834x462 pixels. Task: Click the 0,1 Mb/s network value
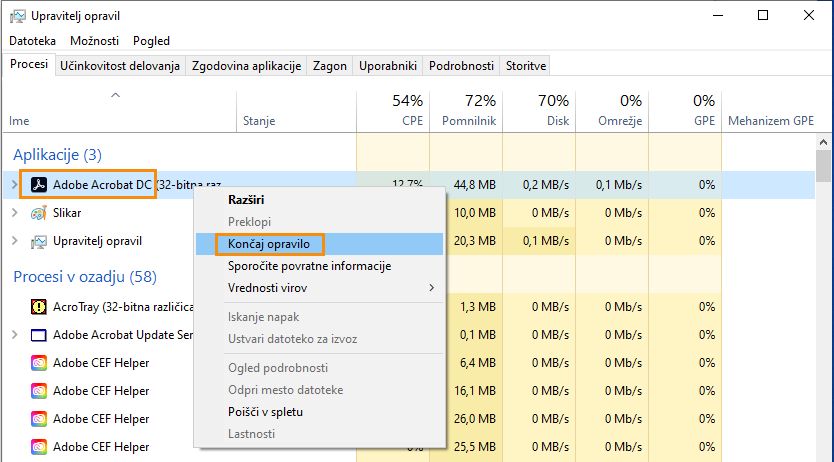tap(619, 185)
